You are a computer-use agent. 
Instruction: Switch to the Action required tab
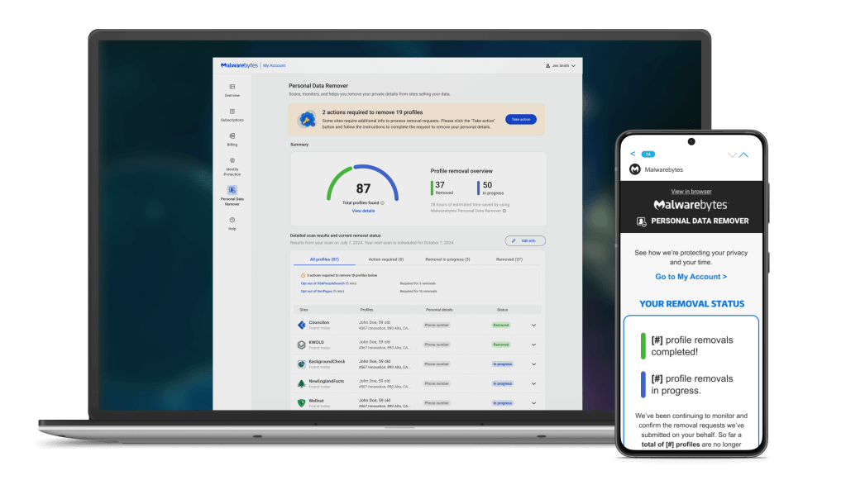[385, 259]
